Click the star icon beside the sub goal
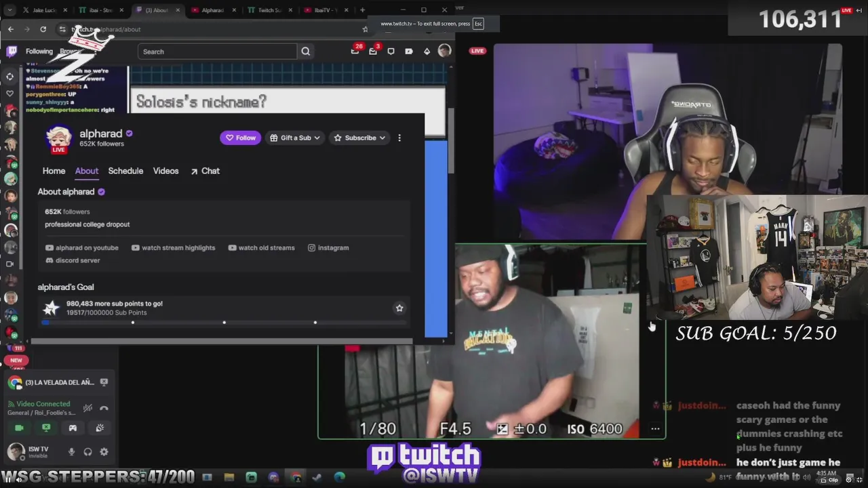The height and width of the screenshot is (488, 868). pos(399,308)
